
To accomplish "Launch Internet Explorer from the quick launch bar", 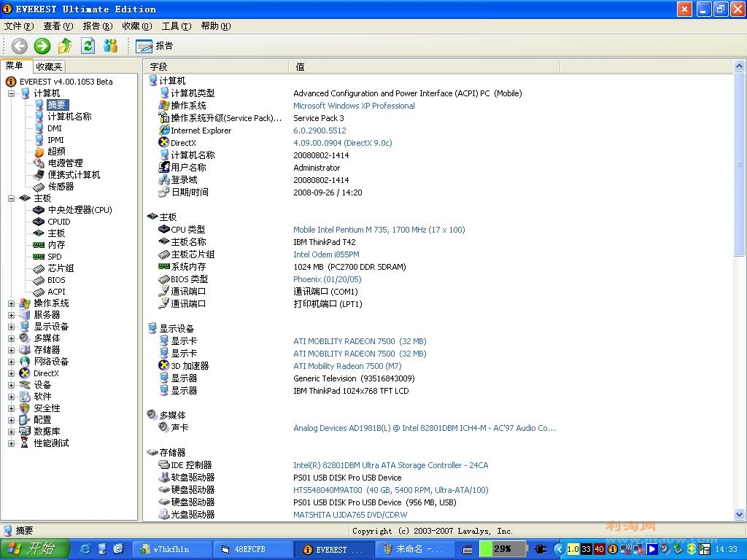I will click(85, 549).
